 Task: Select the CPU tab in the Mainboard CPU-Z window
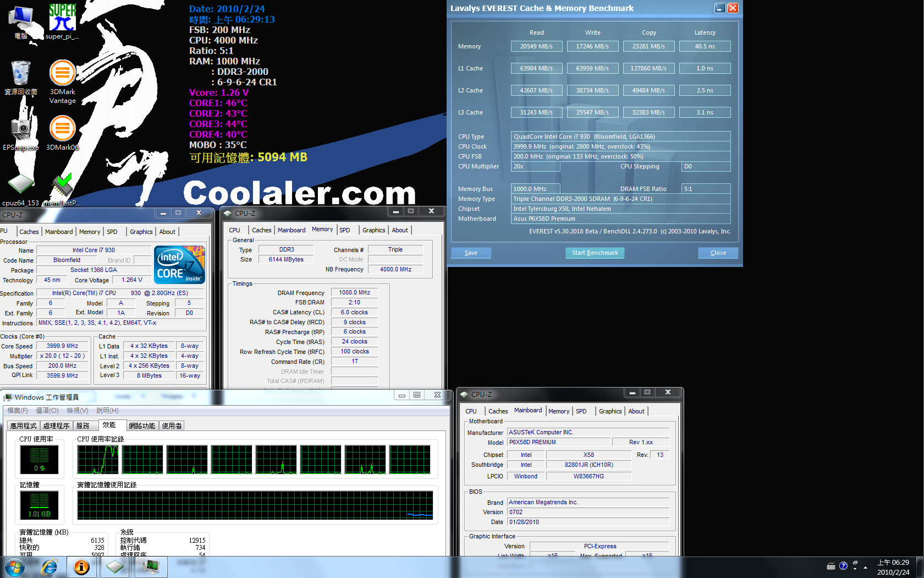coord(471,411)
